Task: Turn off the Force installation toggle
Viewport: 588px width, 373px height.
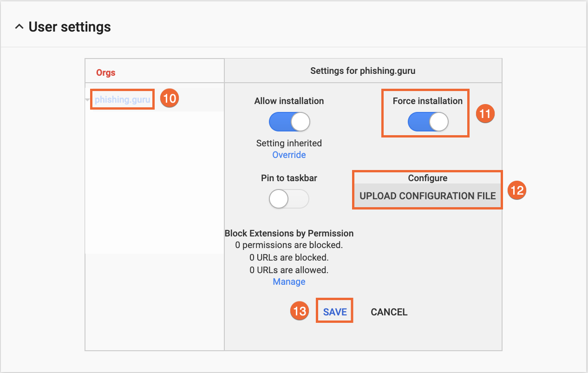Action: point(428,122)
